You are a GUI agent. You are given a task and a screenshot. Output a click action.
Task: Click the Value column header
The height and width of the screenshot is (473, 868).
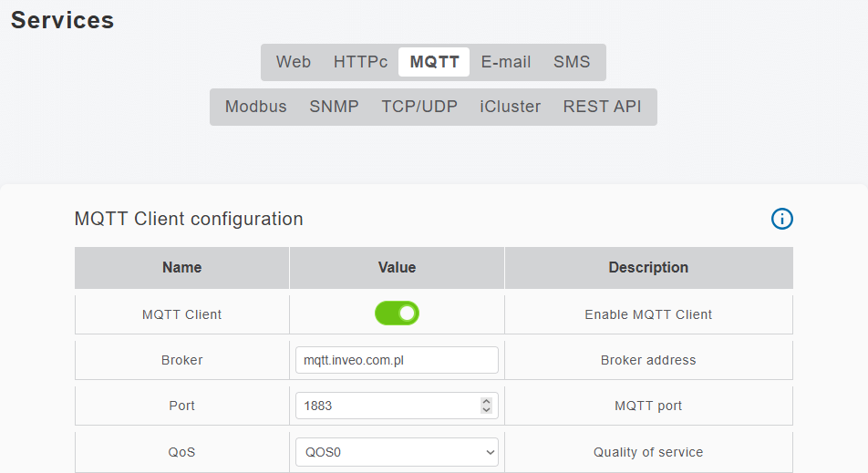pyautogui.click(x=397, y=268)
